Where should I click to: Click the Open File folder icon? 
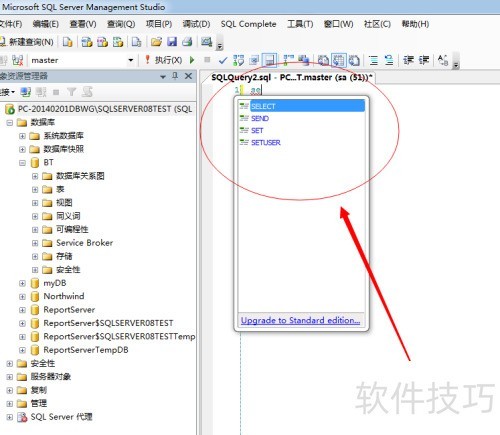coord(156,42)
